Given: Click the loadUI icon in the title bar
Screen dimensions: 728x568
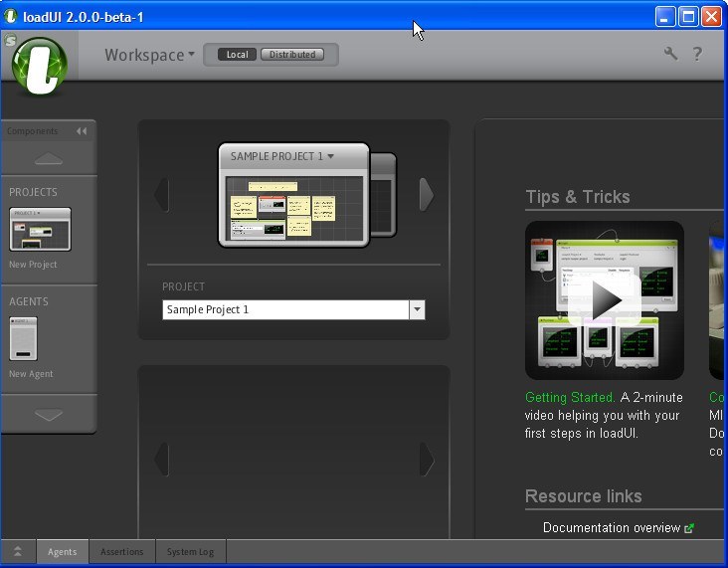Looking at the screenshot, I should click(11, 16).
